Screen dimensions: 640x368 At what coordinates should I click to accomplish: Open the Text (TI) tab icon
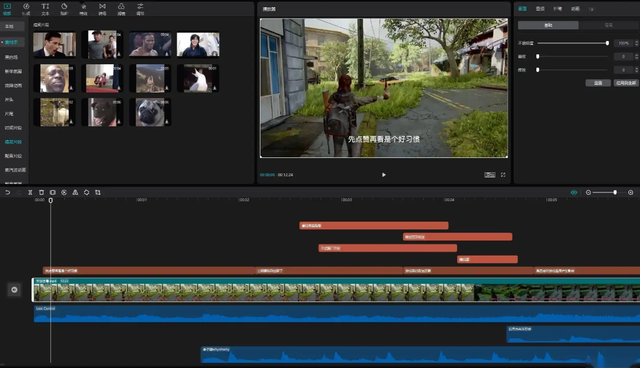pyautogui.click(x=45, y=7)
